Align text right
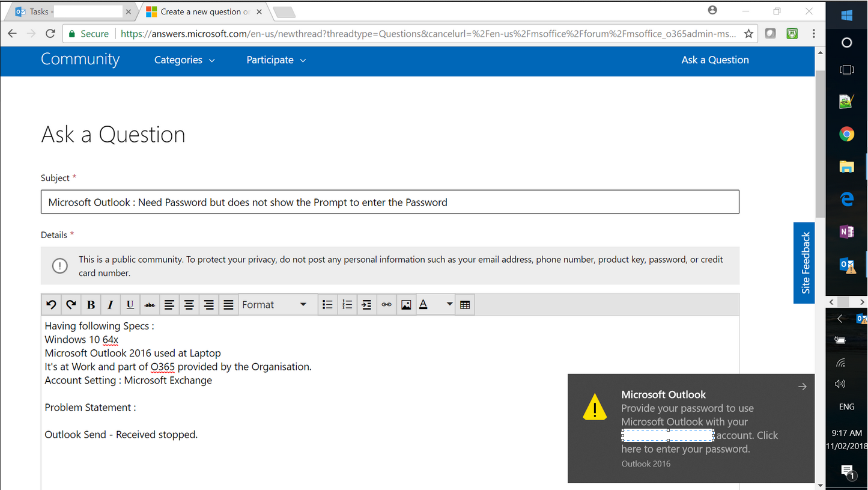This screenshot has height=490, width=868. 209,305
